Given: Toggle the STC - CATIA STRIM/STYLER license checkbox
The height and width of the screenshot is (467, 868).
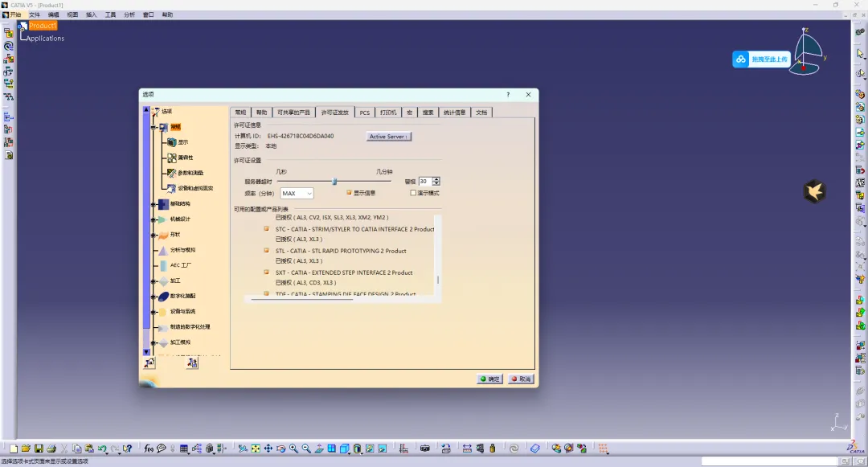Looking at the screenshot, I should pyautogui.click(x=266, y=228).
